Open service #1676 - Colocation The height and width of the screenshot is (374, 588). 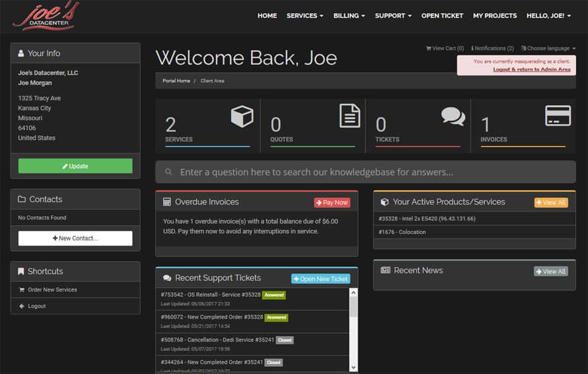(x=402, y=232)
